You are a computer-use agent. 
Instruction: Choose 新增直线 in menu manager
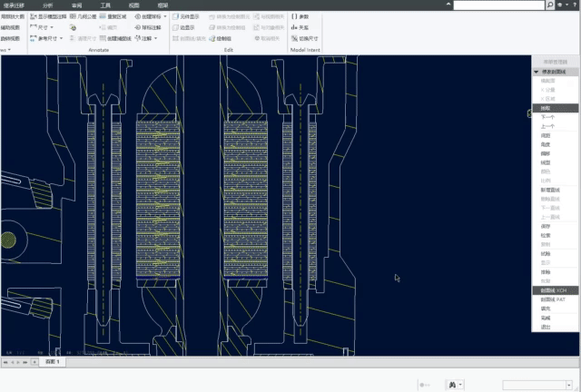555,190
